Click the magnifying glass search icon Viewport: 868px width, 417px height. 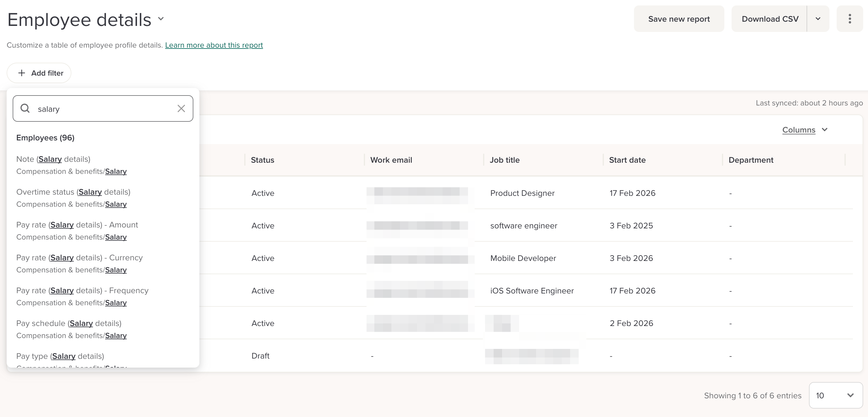[25, 108]
